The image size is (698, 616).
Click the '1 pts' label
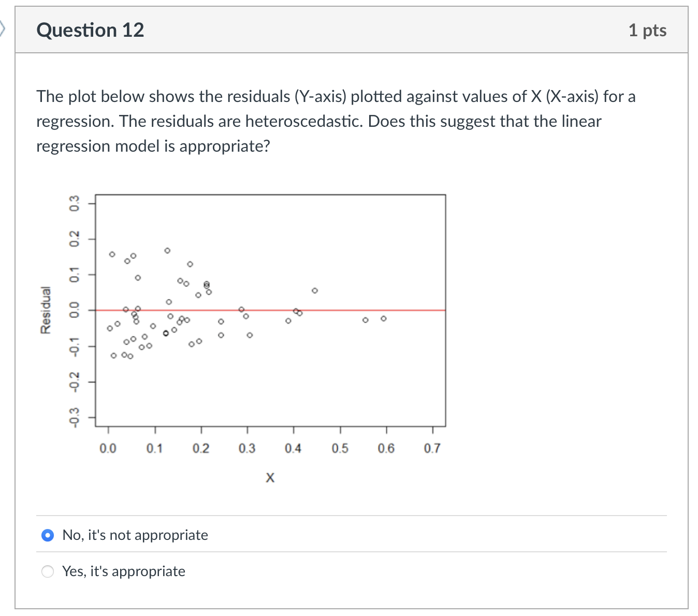tap(647, 30)
